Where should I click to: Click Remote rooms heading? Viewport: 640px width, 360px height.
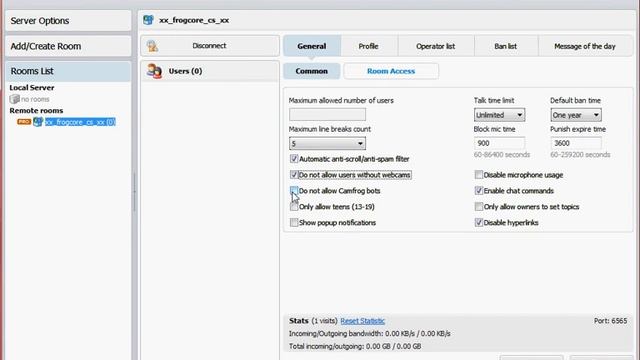36,111
